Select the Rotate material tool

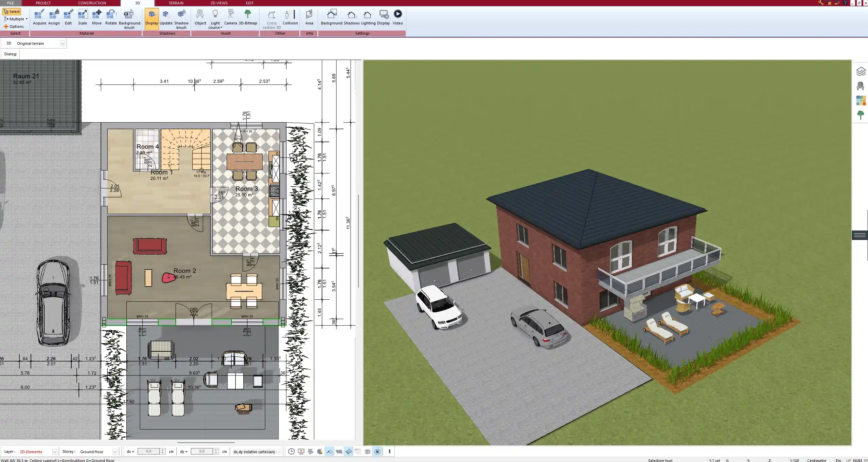(111, 18)
